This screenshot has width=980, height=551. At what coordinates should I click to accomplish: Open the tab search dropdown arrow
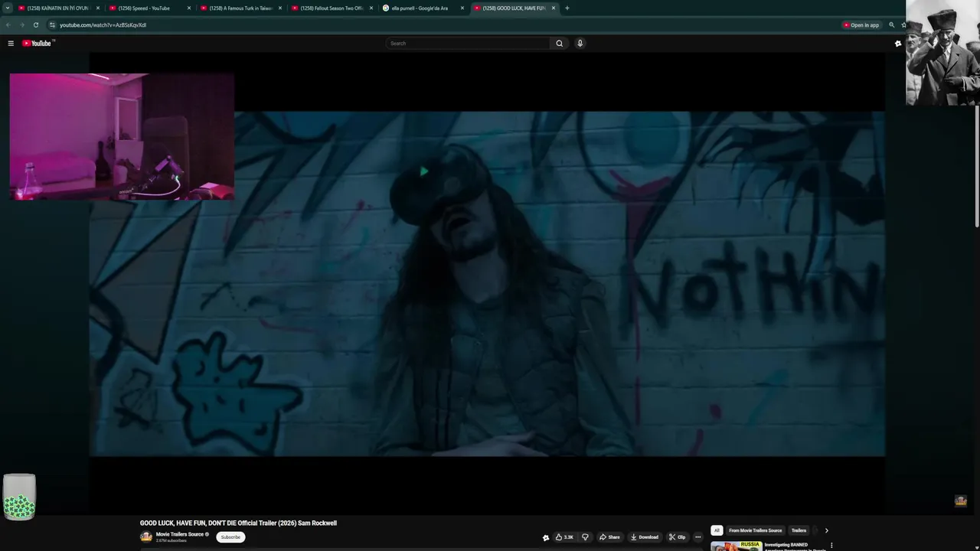(8, 8)
